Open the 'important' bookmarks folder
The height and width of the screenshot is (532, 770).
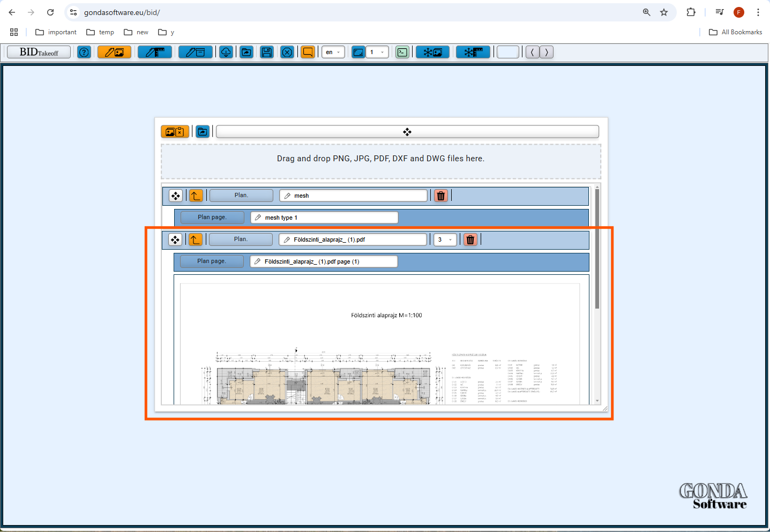click(56, 32)
